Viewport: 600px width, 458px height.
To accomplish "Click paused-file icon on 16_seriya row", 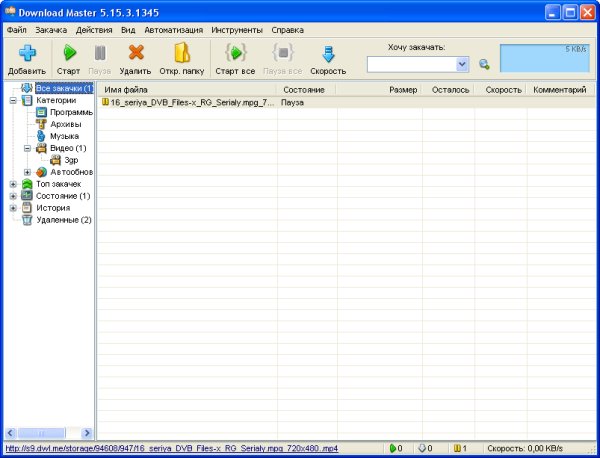I will pyautogui.click(x=105, y=102).
